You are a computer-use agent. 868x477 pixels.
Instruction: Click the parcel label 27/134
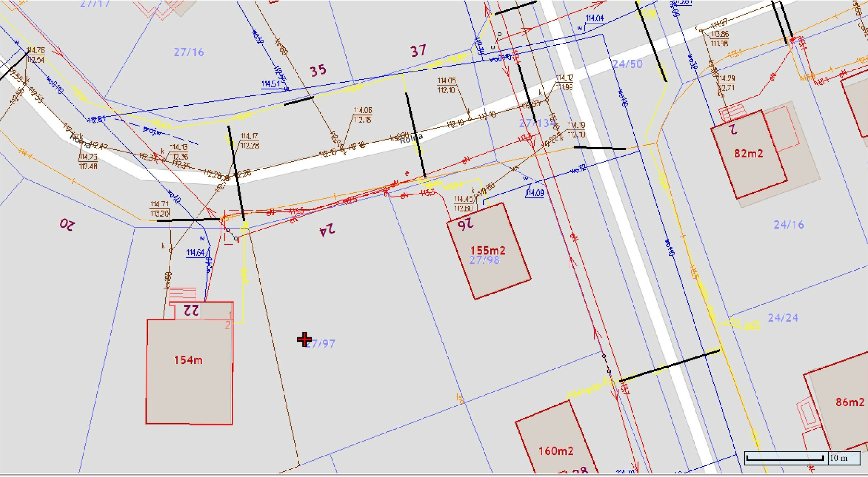coord(536,123)
